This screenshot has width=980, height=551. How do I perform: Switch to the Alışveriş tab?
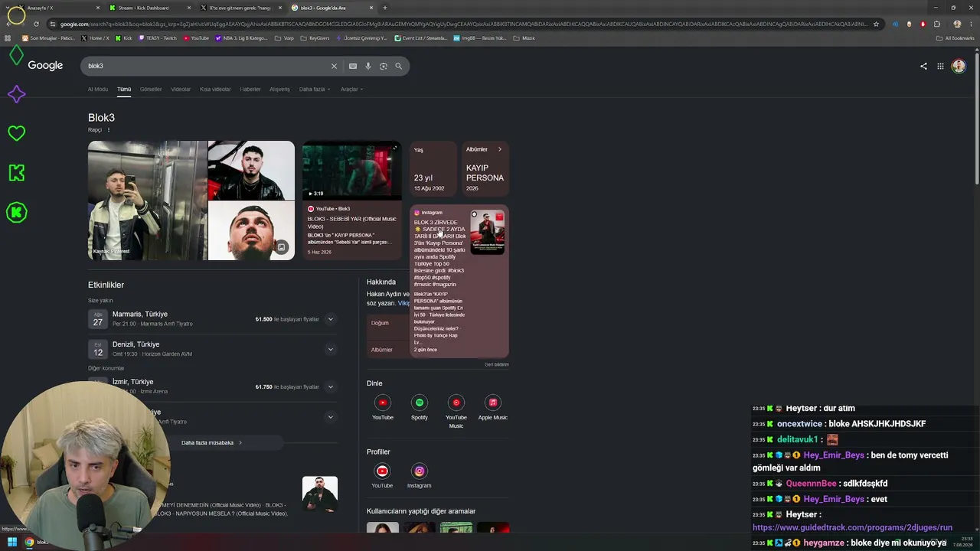[279, 90]
